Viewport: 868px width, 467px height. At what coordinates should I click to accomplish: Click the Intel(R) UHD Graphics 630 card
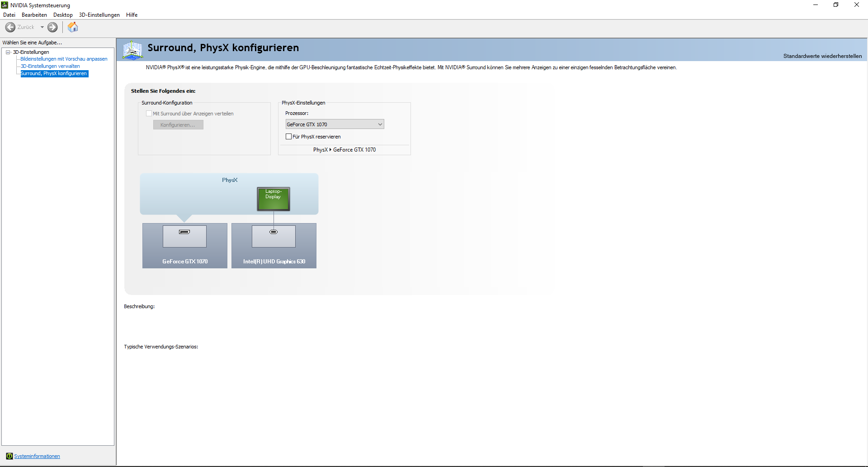(274, 246)
